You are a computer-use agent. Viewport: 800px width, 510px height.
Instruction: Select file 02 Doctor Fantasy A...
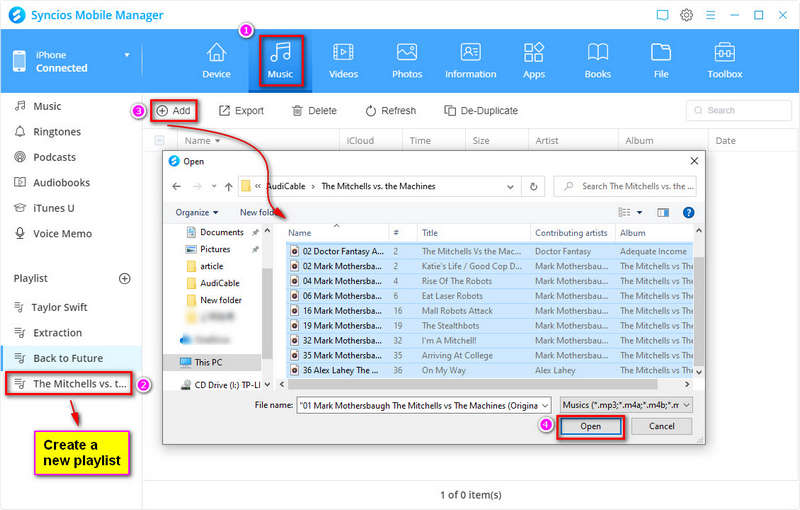click(x=342, y=251)
